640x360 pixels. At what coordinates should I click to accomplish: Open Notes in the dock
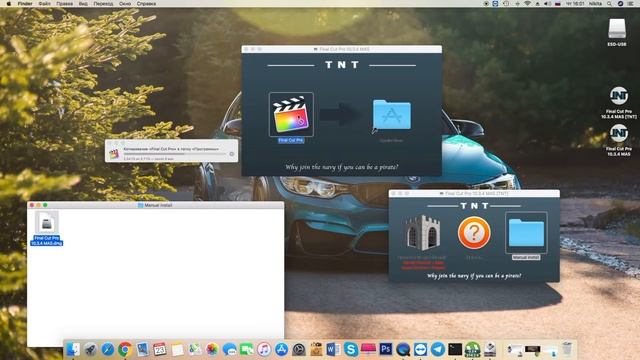point(177,349)
